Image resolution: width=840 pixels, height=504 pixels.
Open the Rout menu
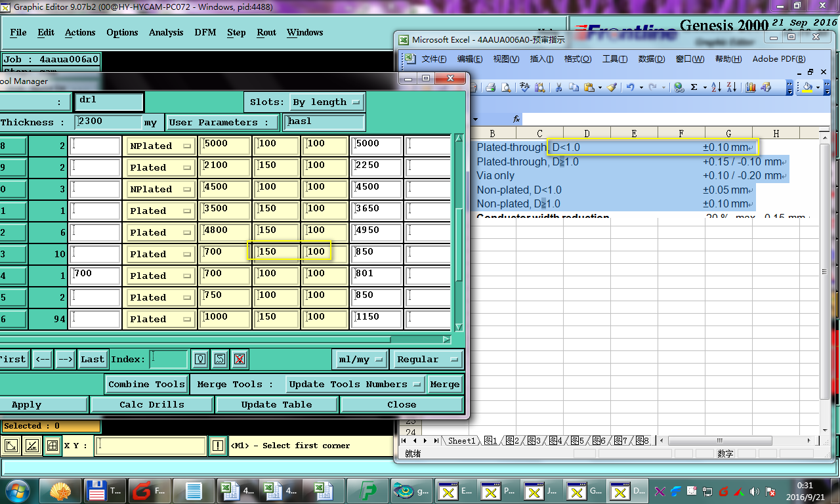(266, 32)
